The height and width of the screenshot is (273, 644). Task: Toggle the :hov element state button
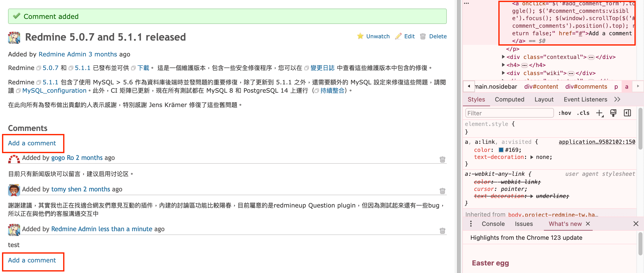point(565,113)
